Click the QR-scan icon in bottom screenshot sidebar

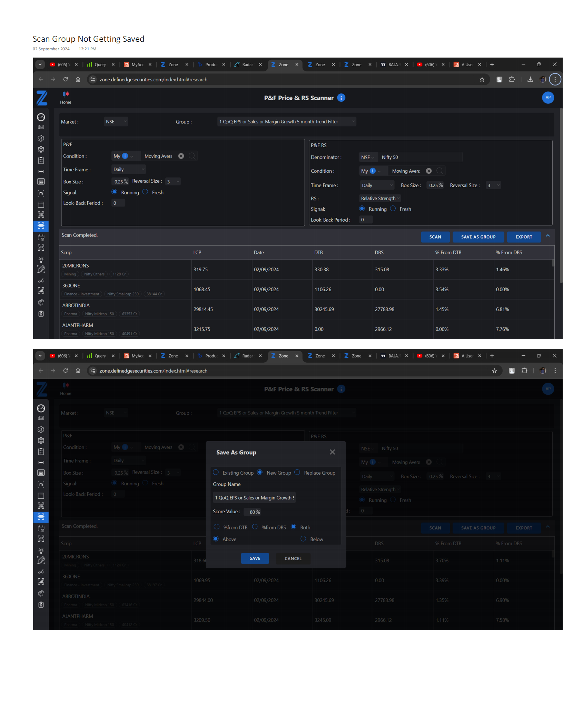pyautogui.click(x=41, y=506)
